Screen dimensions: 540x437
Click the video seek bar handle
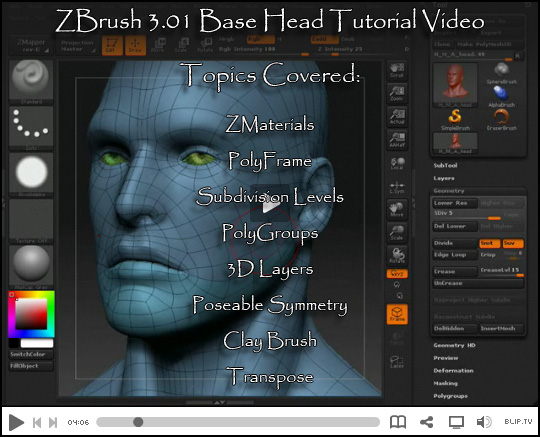pyautogui.click(x=138, y=422)
